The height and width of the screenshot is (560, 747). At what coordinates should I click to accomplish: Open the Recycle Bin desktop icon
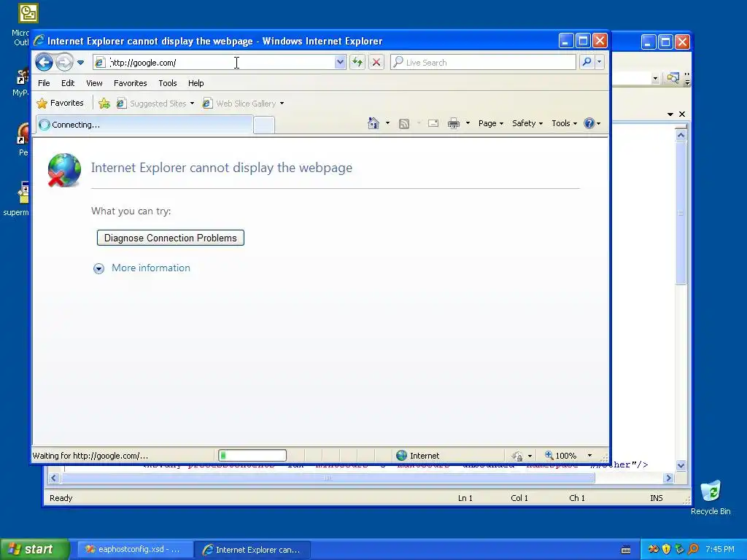[711, 497]
